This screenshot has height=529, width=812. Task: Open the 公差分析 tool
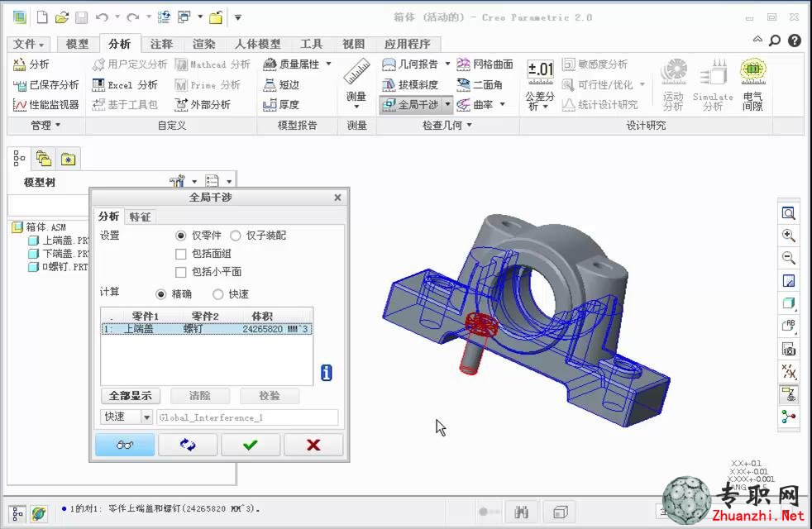540,85
